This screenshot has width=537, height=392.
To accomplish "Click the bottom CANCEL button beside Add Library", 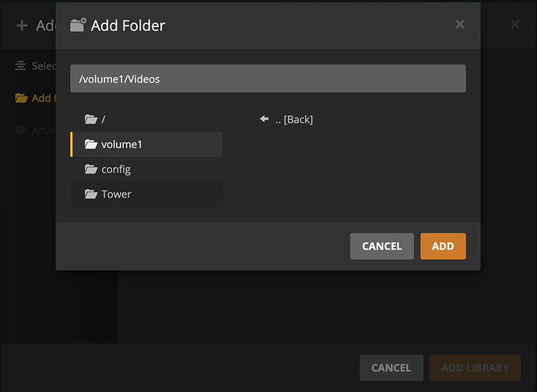I will click(391, 367).
